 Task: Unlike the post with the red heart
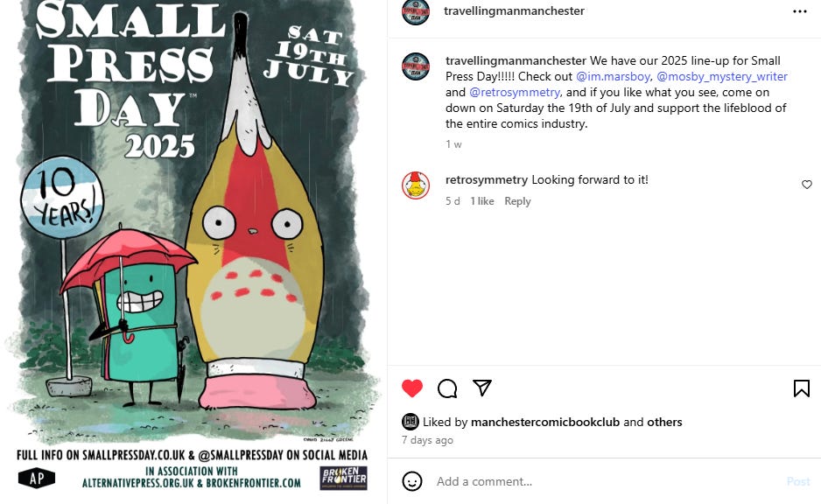tap(412, 388)
